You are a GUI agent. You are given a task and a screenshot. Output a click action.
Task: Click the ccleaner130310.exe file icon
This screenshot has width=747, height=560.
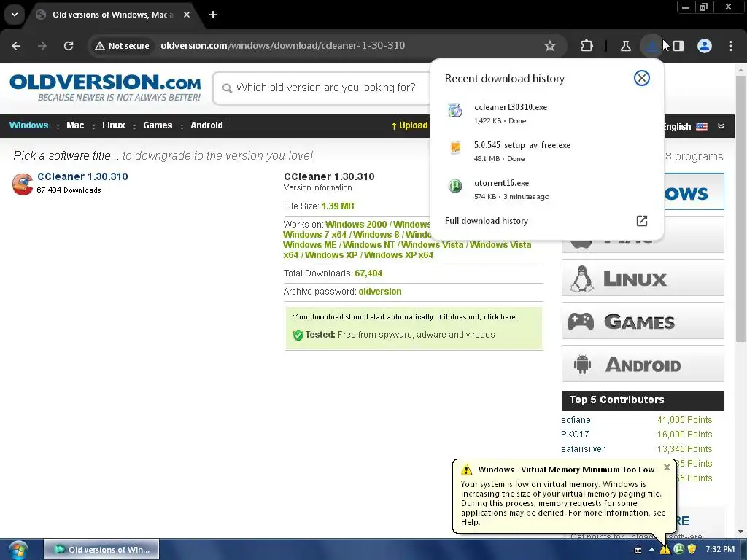tap(455, 110)
